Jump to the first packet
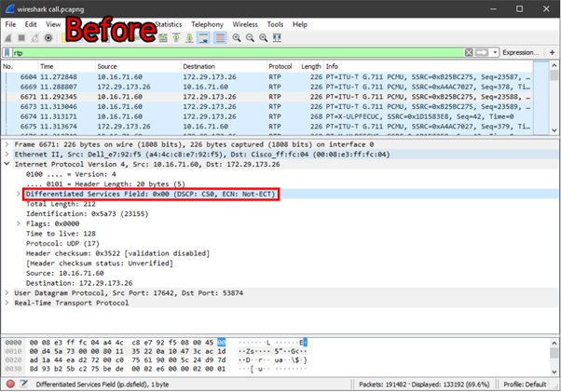Image resolution: width=561 pixels, height=392 pixels. click(176, 38)
